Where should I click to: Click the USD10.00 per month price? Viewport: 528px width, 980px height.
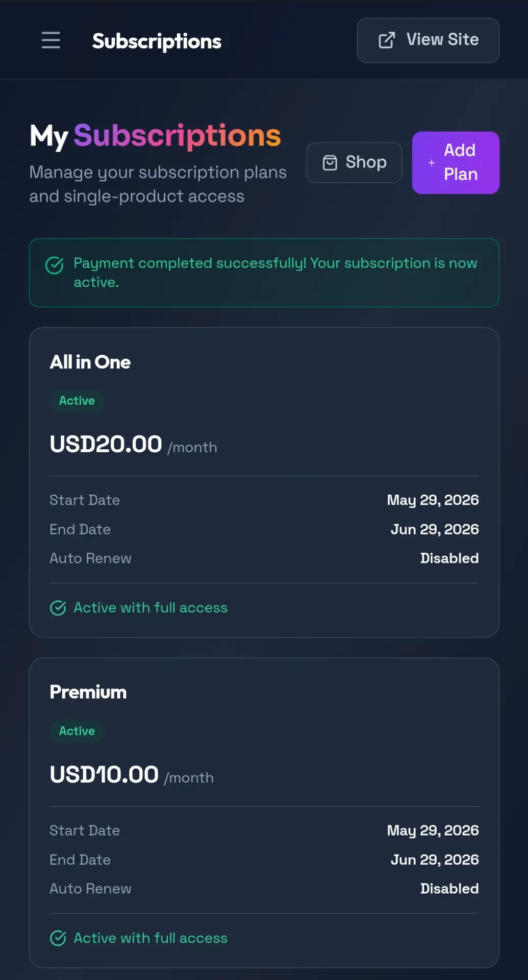pos(132,775)
